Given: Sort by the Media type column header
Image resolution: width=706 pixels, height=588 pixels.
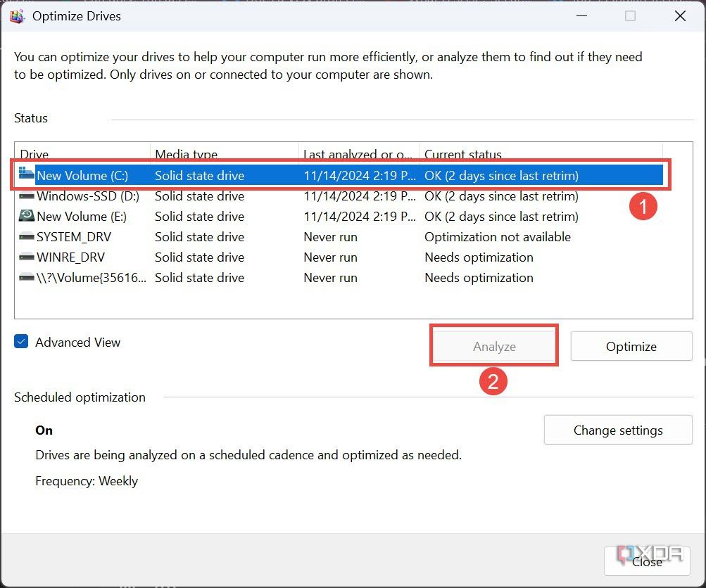Looking at the screenshot, I should (224, 154).
